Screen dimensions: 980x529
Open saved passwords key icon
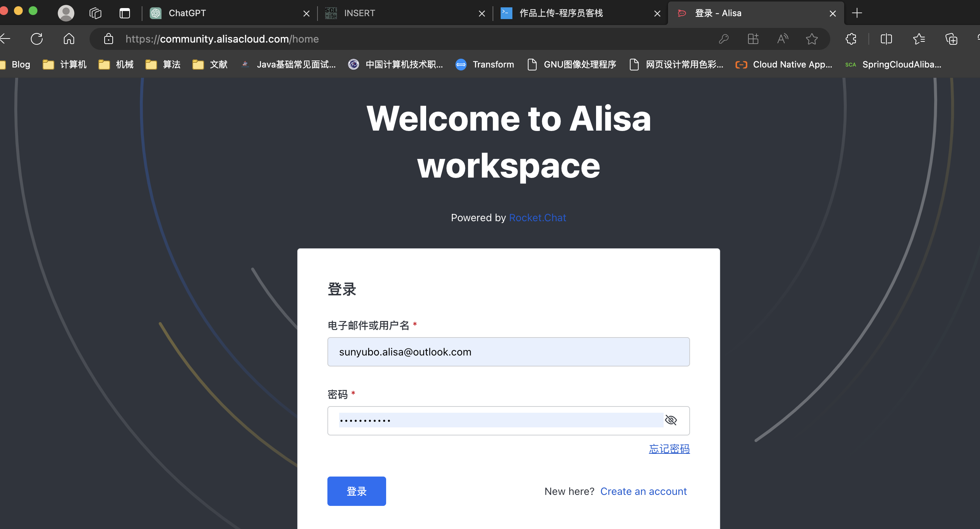723,39
